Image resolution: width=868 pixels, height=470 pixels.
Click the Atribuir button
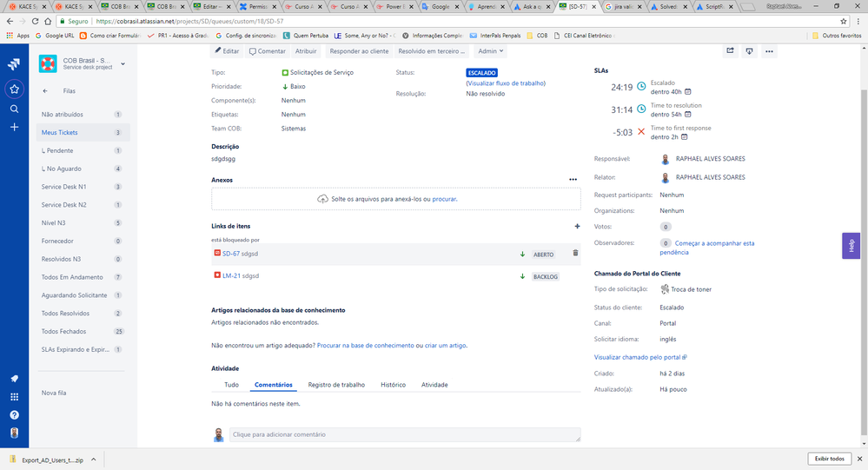pos(306,51)
